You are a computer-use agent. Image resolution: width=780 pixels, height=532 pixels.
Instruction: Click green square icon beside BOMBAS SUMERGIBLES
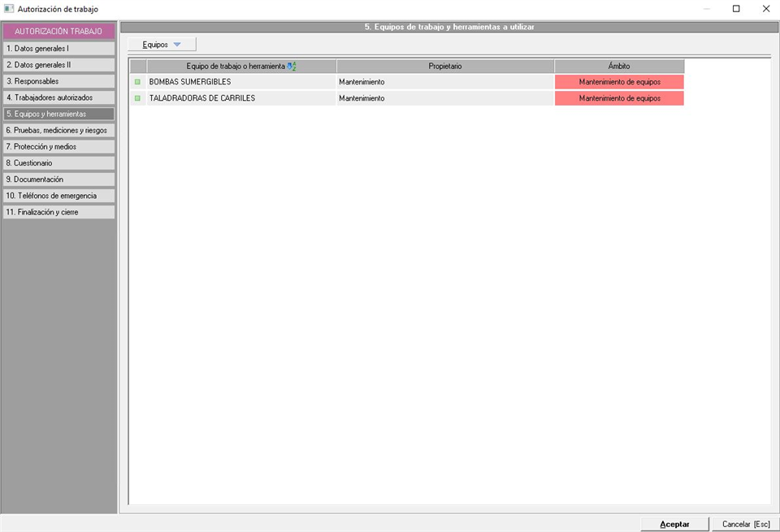[138, 82]
